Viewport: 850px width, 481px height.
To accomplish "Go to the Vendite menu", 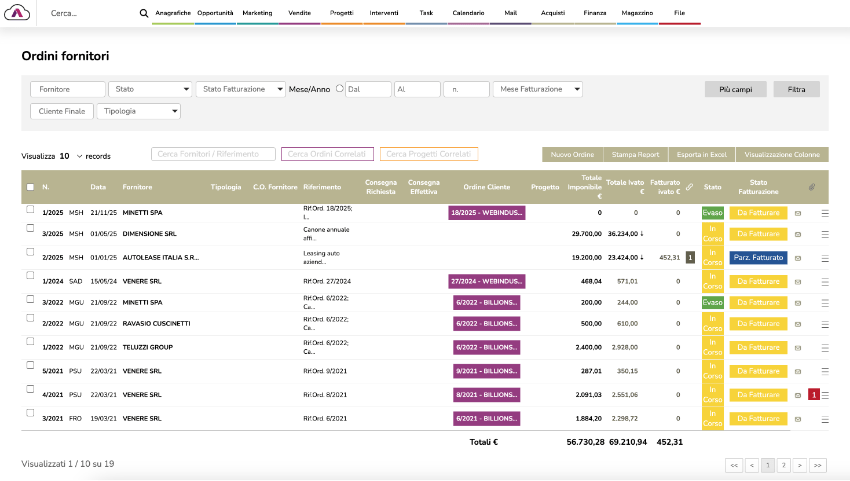I will pos(298,13).
